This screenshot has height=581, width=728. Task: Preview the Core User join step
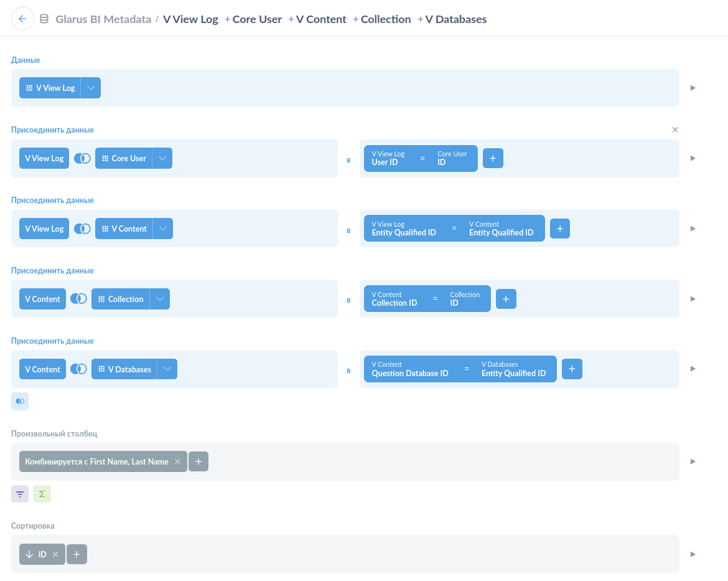click(x=693, y=159)
